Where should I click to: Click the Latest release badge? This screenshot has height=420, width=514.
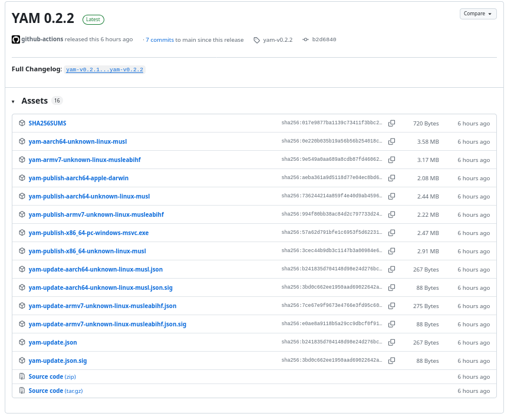click(x=93, y=19)
